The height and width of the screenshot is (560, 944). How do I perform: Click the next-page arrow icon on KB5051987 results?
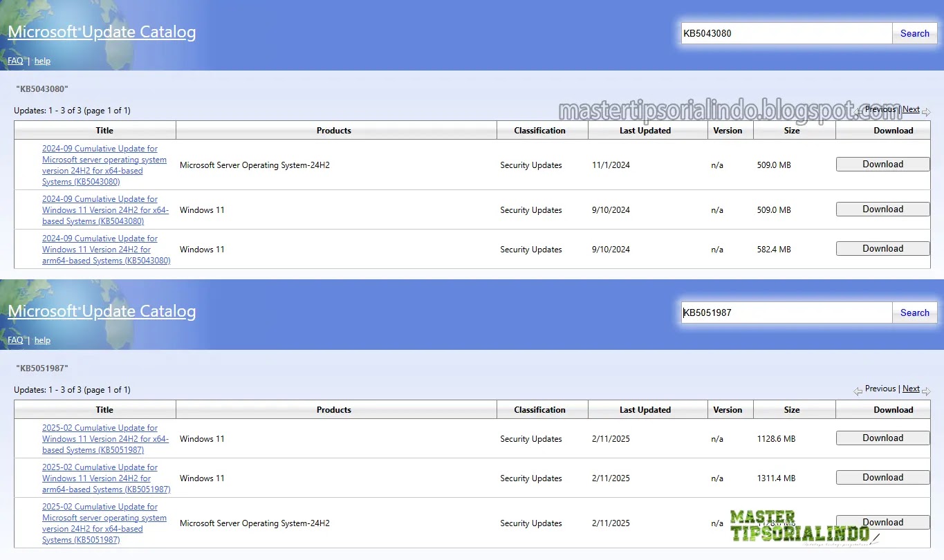click(x=926, y=391)
